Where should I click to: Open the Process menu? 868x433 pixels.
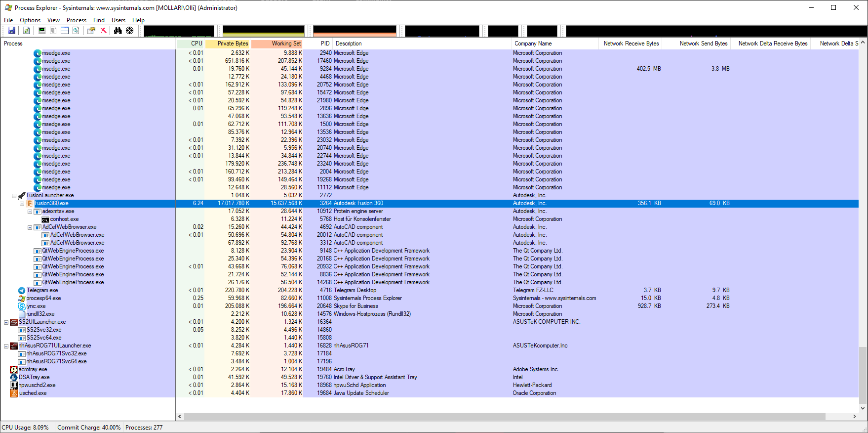click(x=77, y=20)
